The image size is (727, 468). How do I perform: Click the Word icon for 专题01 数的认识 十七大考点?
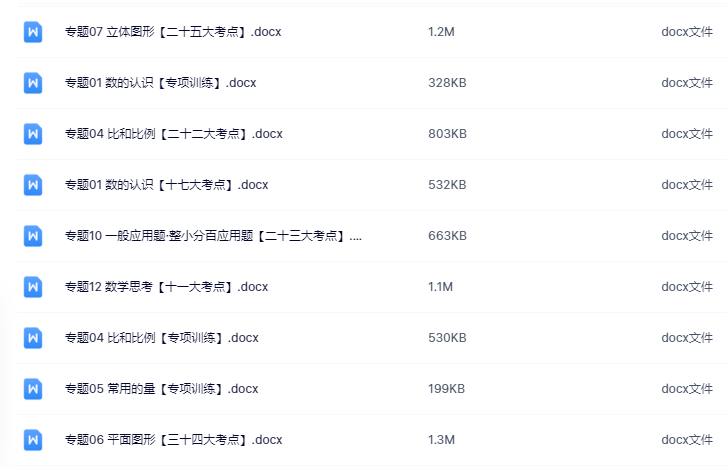pyautogui.click(x=33, y=185)
